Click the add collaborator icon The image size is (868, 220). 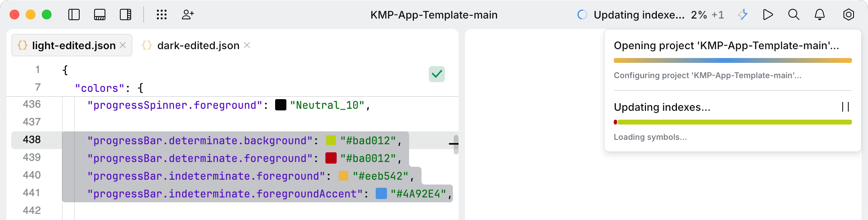pyautogui.click(x=187, y=15)
